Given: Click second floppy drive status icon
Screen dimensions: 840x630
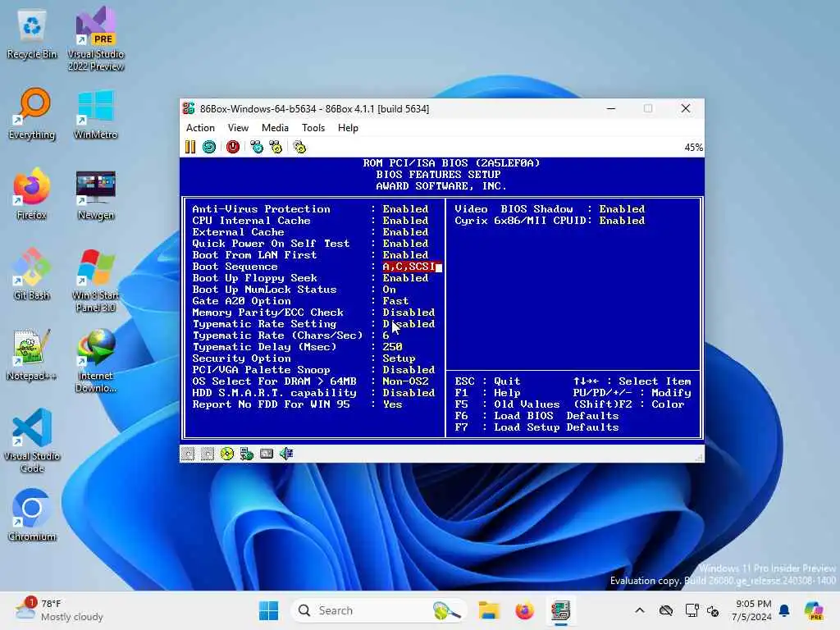Looking at the screenshot, I should pos(208,454).
